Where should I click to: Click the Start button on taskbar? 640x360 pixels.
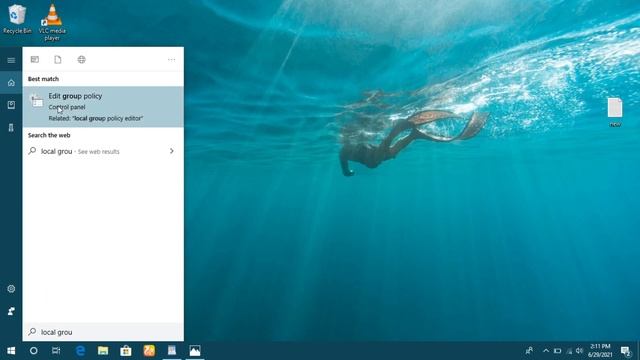pyautogui.click(x=11, y=351)
